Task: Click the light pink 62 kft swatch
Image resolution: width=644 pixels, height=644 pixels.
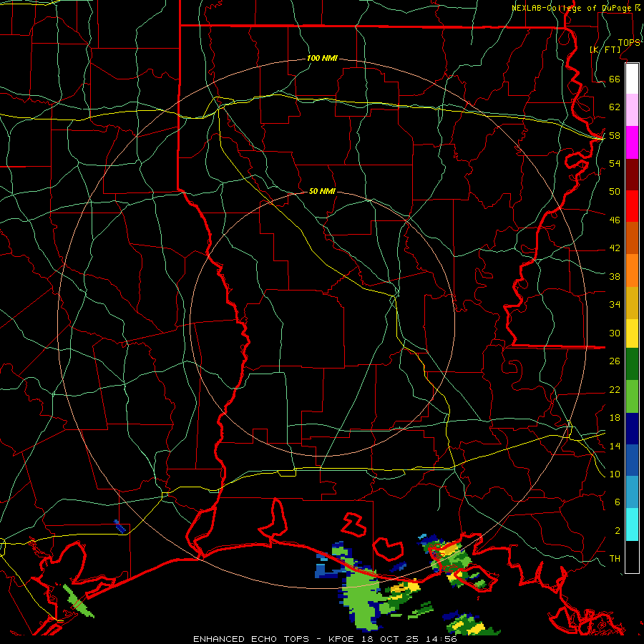Action: 632,110
